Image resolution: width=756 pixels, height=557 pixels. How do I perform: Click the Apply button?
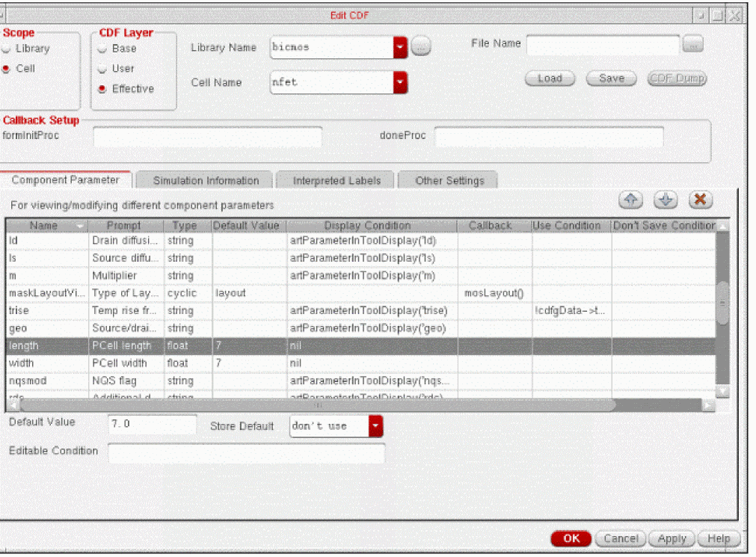(672, 538)
